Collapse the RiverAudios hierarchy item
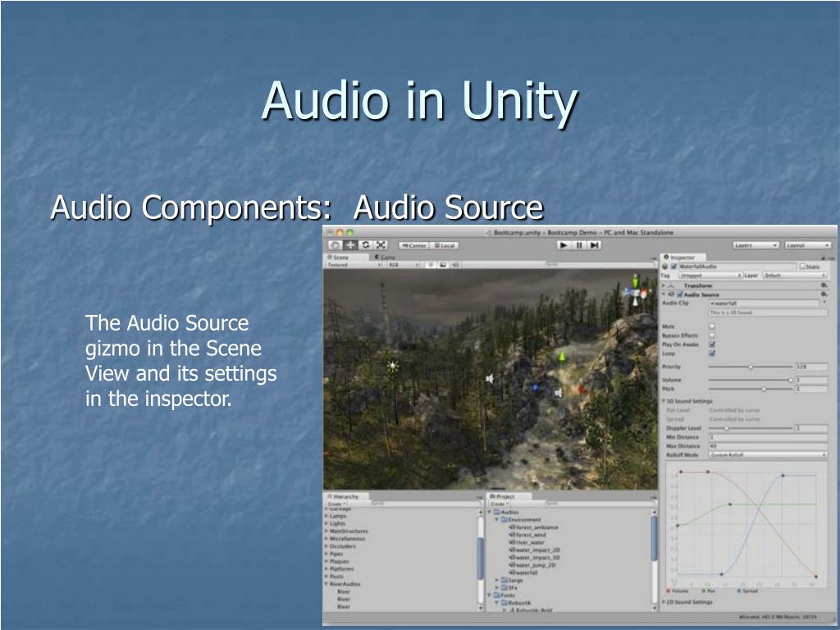Screen dimensions: 840x630 326,584
